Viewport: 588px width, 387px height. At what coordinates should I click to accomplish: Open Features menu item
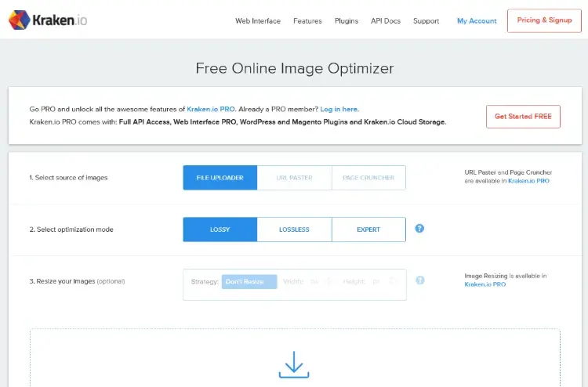click(307, 21)
